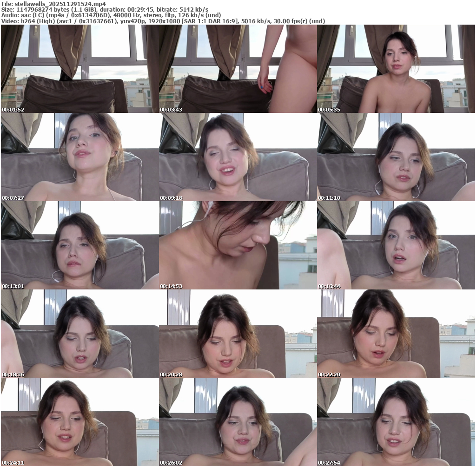Open the frame stamped 00:22:20
This screenshot has height=466, width=476.
click(396, 334)
